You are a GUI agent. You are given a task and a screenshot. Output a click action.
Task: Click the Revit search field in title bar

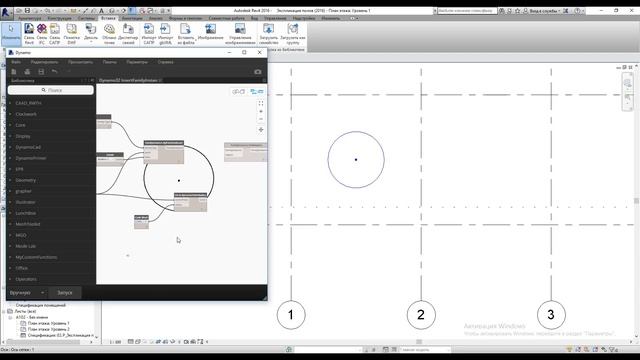467,11
